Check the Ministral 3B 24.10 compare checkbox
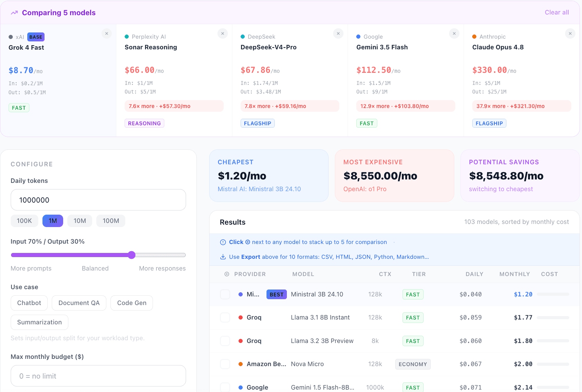Screen dimensions: 582x392 click(x=225, y=294)
